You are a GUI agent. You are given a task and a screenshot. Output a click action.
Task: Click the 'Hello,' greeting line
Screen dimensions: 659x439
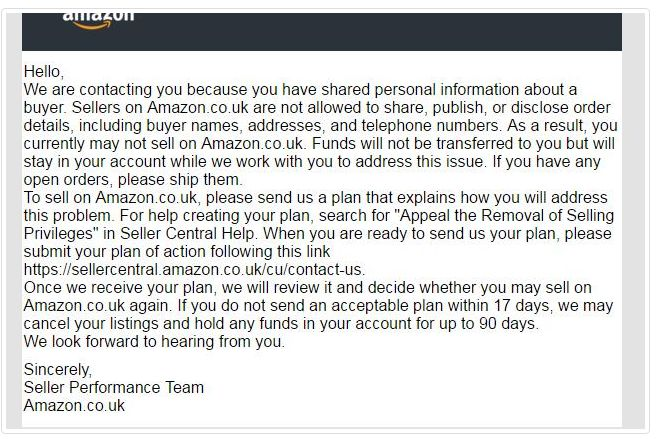(x=44, y=72)
